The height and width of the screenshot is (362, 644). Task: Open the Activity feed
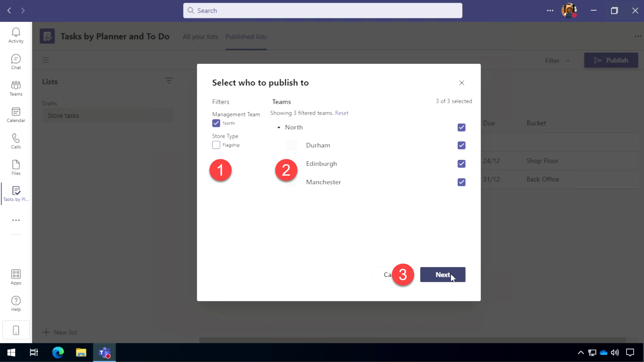click(15, 35)
